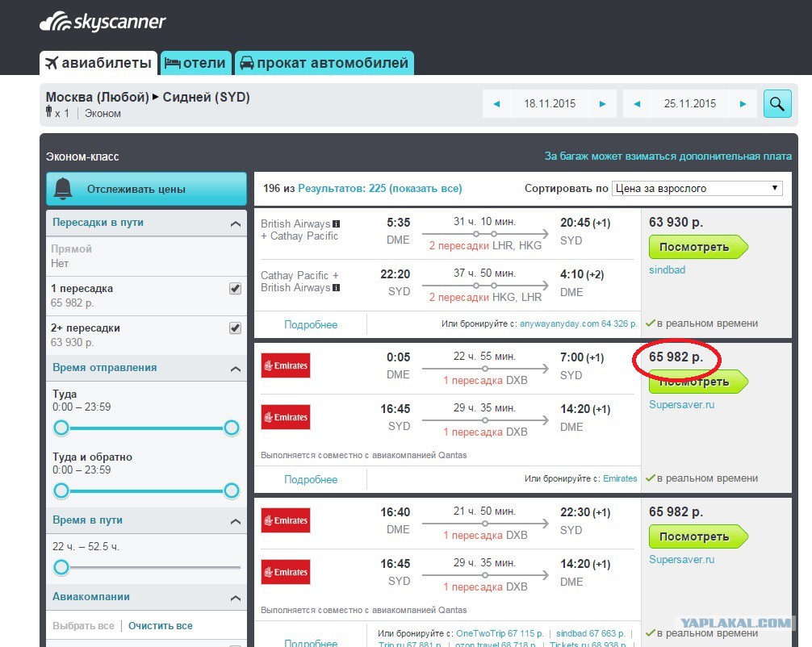Click the bell icon on price alerts

63,189
